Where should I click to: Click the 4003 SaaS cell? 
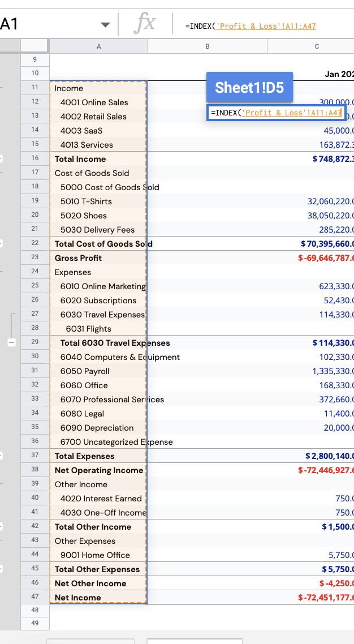click(x=98, y=131)
